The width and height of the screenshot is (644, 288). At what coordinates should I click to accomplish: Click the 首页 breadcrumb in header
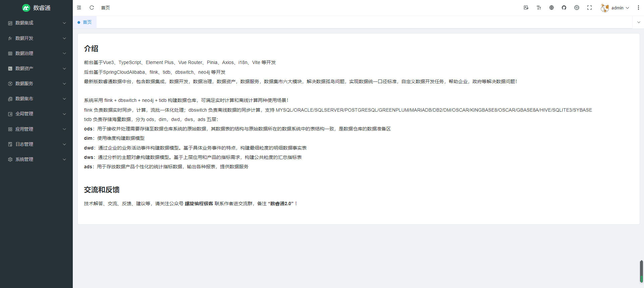(105, 8)
